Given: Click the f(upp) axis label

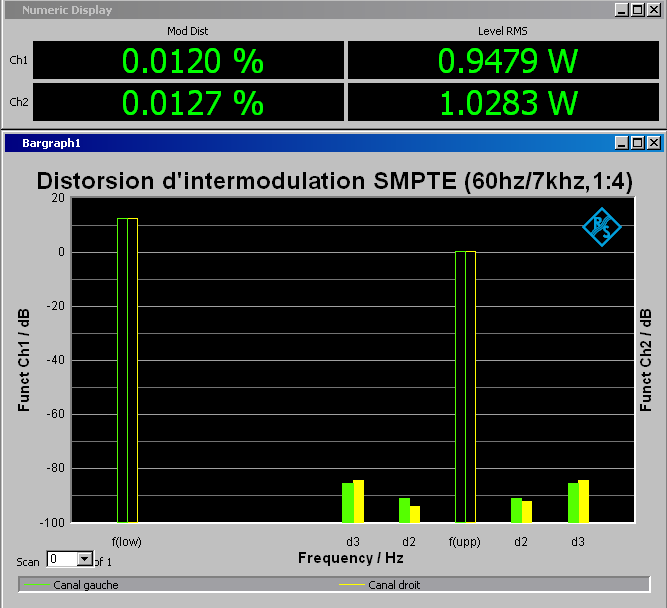Looking at the screenshot, I should click(x=465, y=542).
